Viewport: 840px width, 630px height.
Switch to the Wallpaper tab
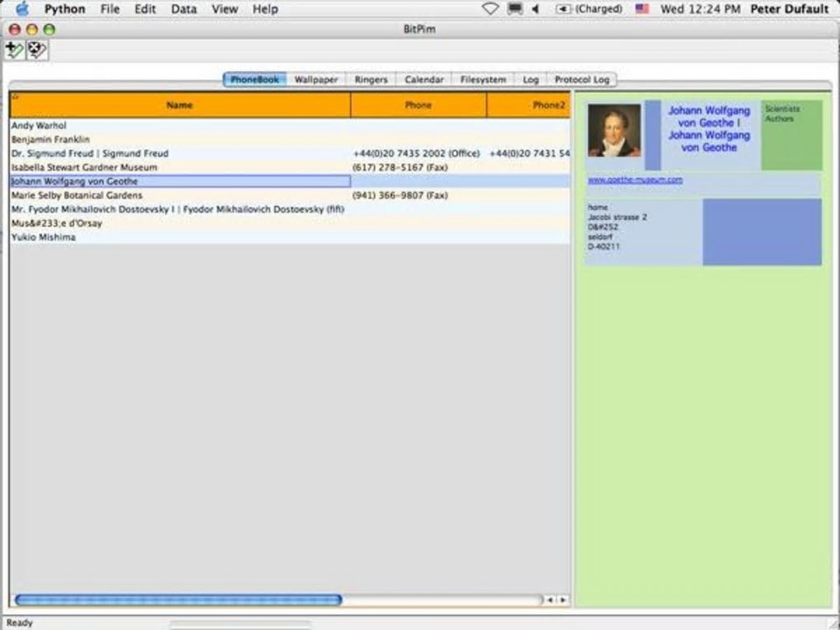coord(316,79)
